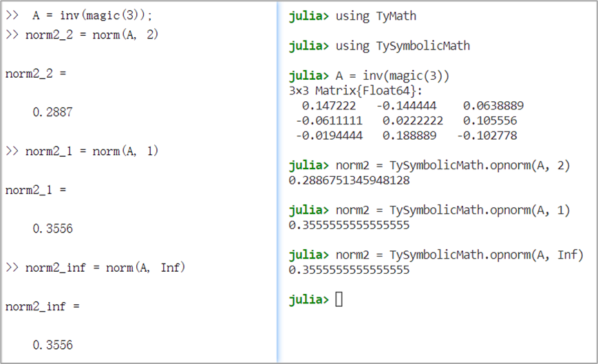The height and width of the screenshot is (364, 598).
Task: Click the Julia line 'using TyMath'
Action: tap(376, 16)
